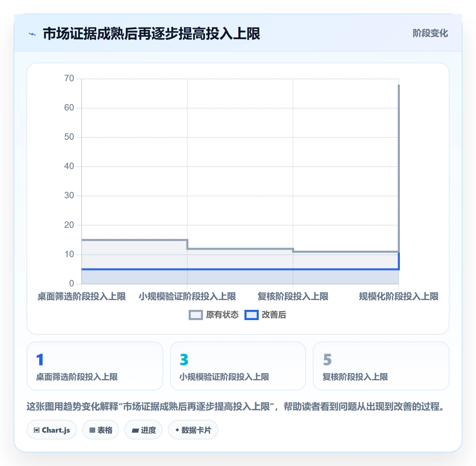Click the 桌面筛选阶段投入上限 x-axis label
The image size is (476, 466).
pos(82,297)
